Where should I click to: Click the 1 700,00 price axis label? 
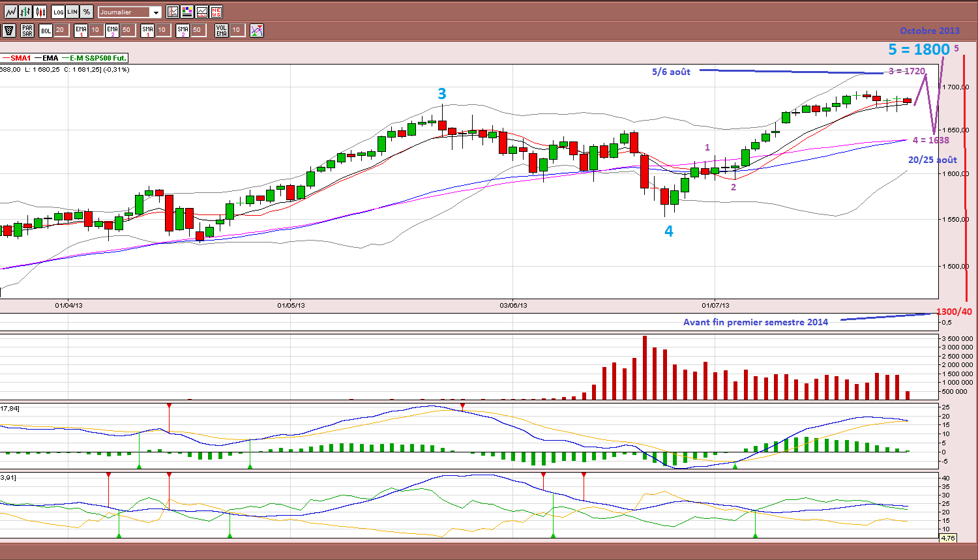(955, 87)
